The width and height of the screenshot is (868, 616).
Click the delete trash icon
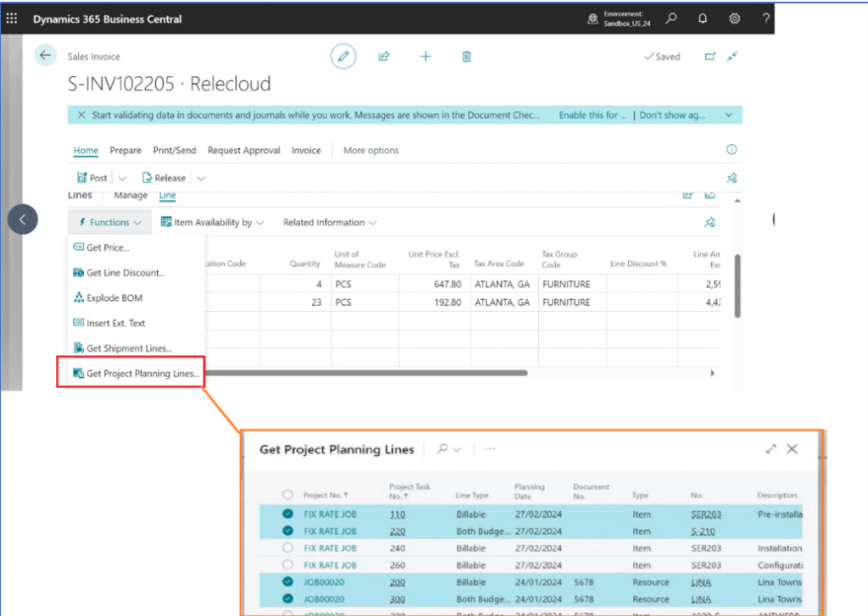(465, 56)
